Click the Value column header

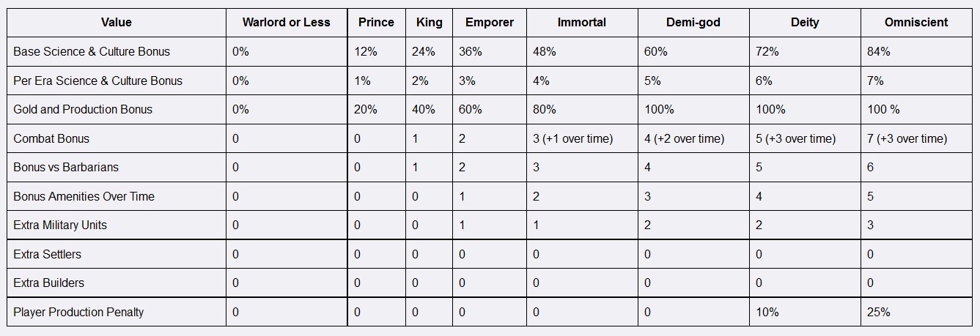[x=117, y=23]
